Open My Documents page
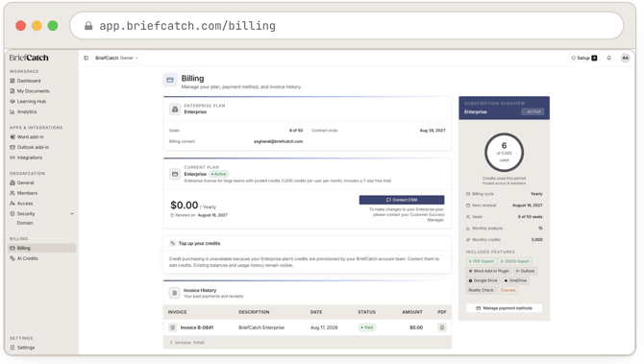Screen dimensions: 644x364 [x=30, y=91]
